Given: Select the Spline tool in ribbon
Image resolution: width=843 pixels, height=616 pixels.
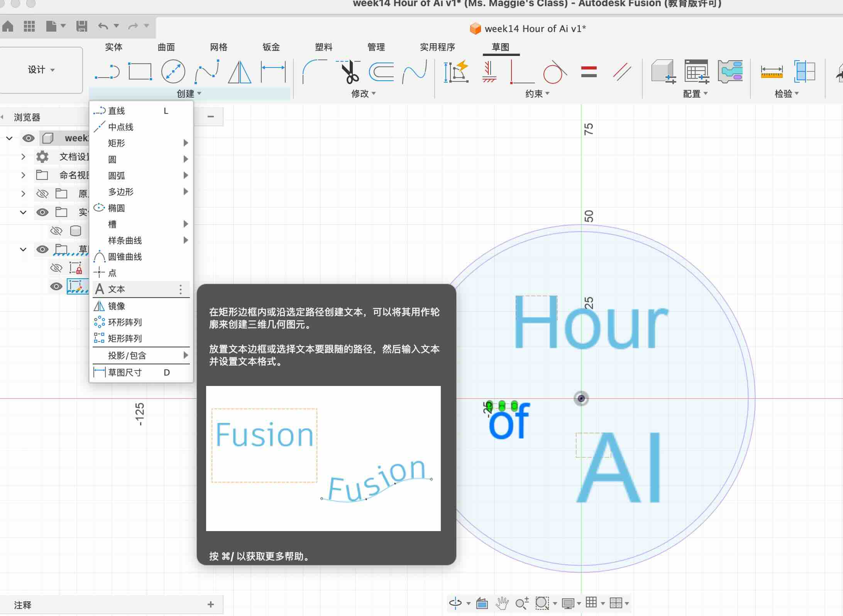Looking at the screenshot, I should pyautogui.click(x=207, y=72).
